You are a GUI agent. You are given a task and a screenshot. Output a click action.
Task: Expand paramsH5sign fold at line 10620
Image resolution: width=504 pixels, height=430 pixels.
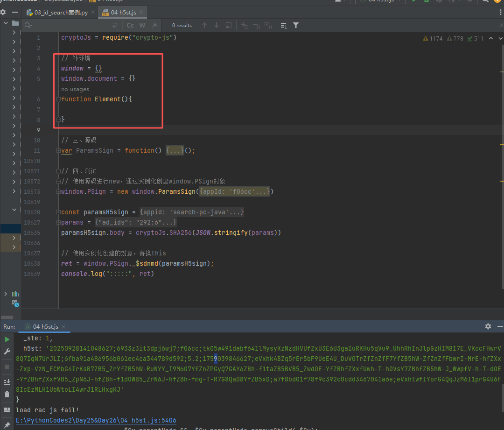(58, 212)
